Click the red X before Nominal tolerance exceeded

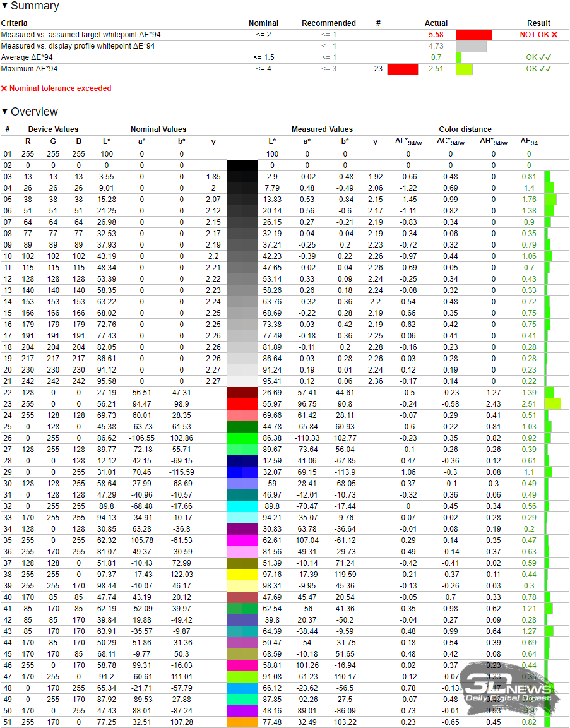[x=4, y=88]
